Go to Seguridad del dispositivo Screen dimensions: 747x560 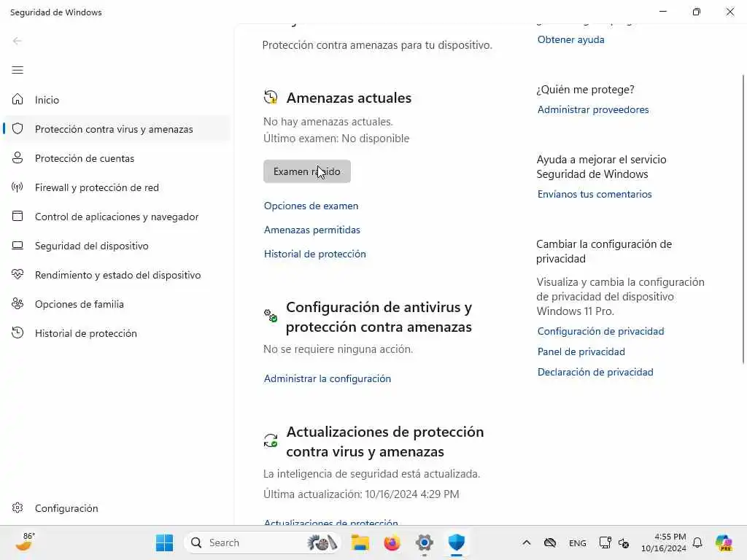point(117,246)
